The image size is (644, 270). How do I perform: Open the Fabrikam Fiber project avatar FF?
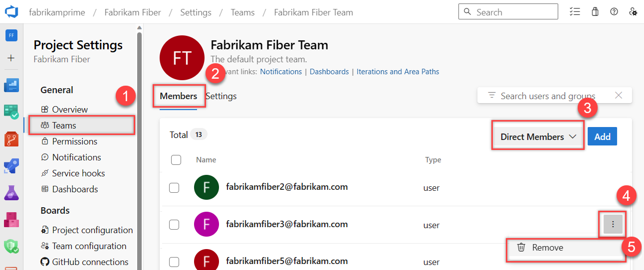[11, 35]
